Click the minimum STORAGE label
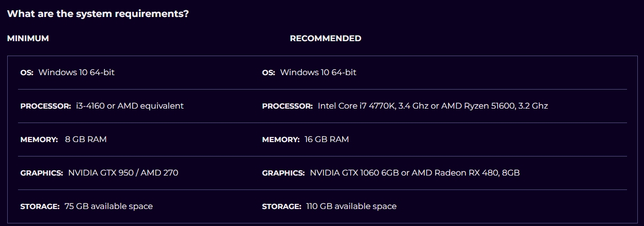The width and height of the screenshot is (644, 226). [x=40, y=206]
